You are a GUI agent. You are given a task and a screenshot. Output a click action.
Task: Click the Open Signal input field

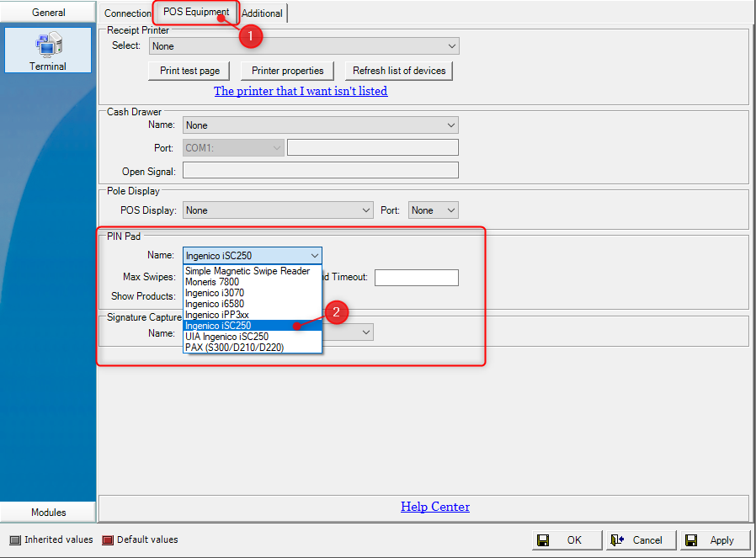pos(321,170)
